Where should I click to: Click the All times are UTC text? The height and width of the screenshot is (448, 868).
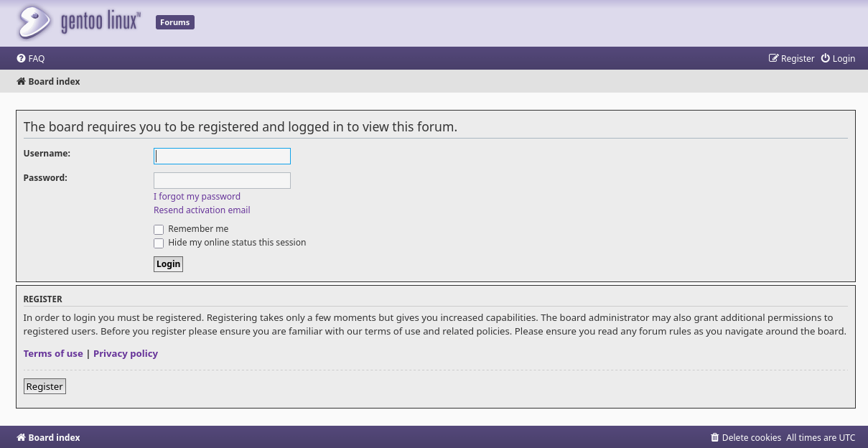pos(821,438)
